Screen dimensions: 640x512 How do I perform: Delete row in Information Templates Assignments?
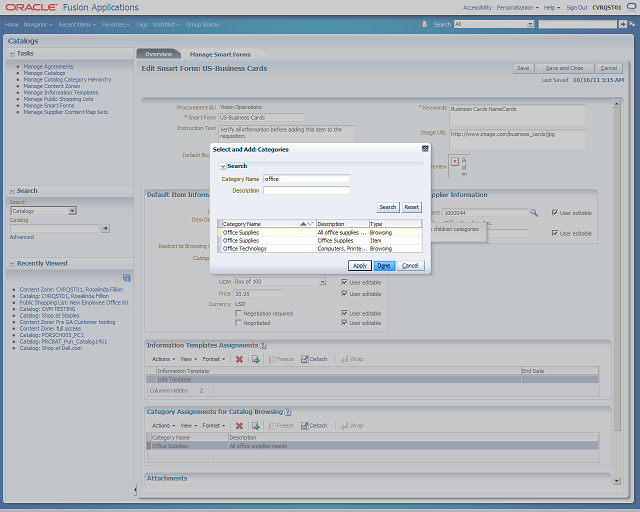pyautogui.click(x=239, y=359)
